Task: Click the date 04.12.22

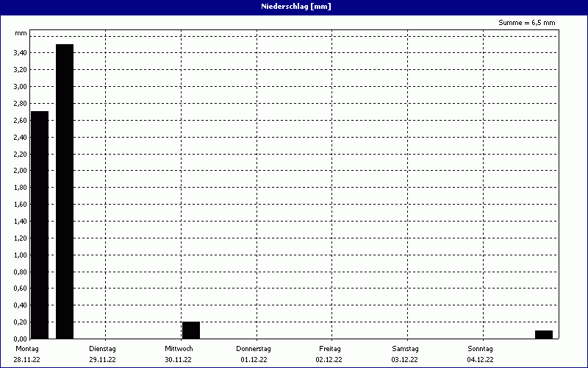Action: point(481,359)
